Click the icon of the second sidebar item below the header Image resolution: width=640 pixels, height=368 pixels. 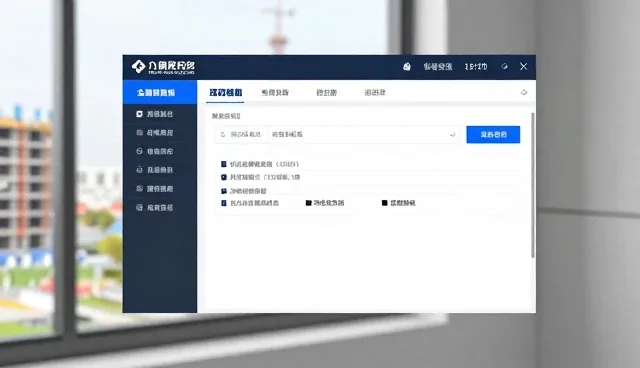tap(139, 133)
